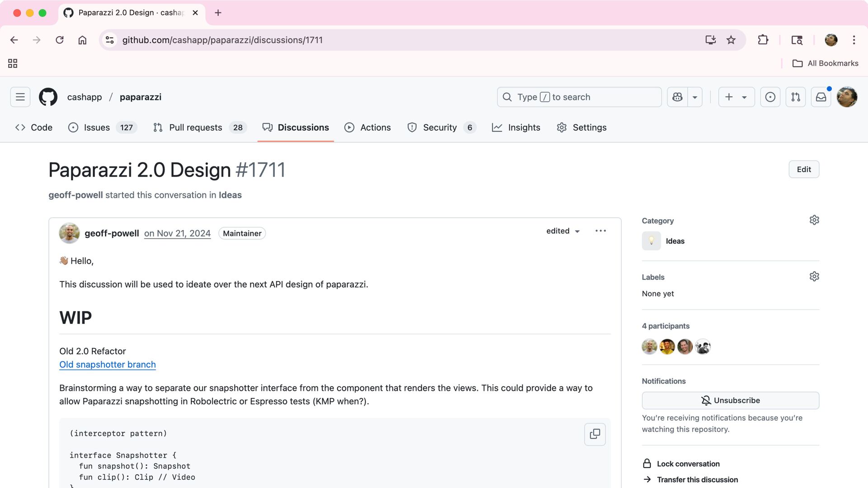The height and width of the screenshot is (488, 868).
Task: Open the Old snapshotter branch link
Action: click(108, 365)
